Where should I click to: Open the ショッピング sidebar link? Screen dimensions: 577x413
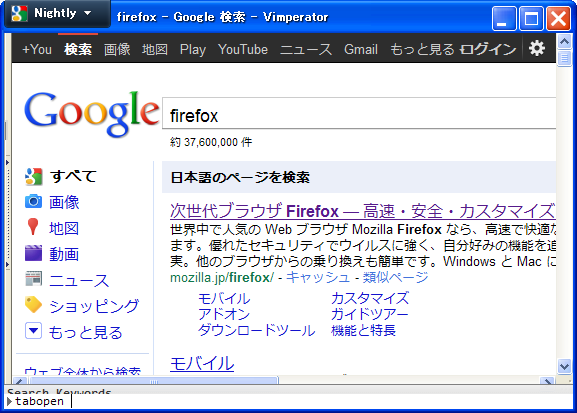click(x=94, y=306)
